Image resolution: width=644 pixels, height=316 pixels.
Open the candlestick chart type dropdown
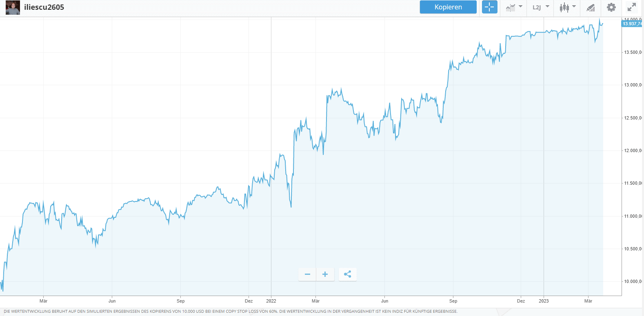click(x=574, y=7)
